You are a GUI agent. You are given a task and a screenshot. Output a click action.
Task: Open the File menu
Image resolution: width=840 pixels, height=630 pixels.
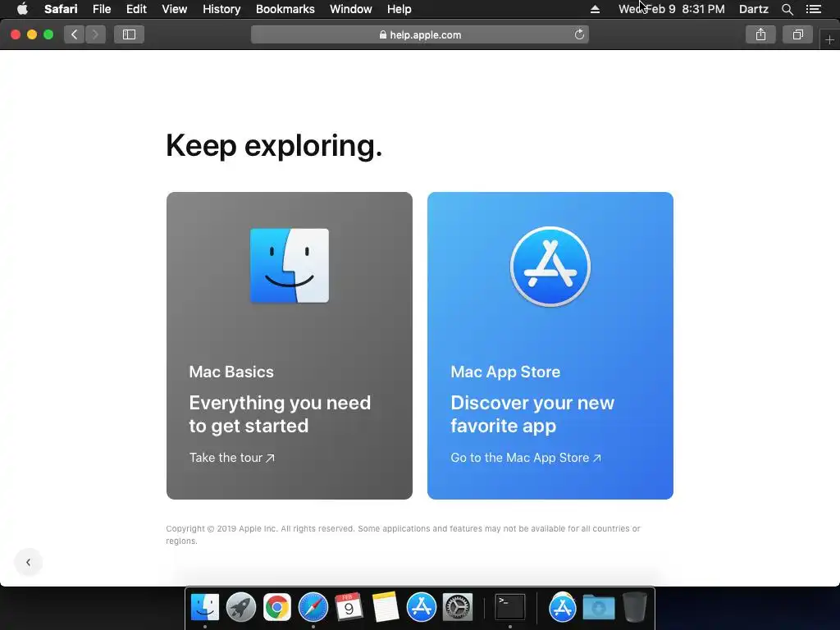[101, 9]
